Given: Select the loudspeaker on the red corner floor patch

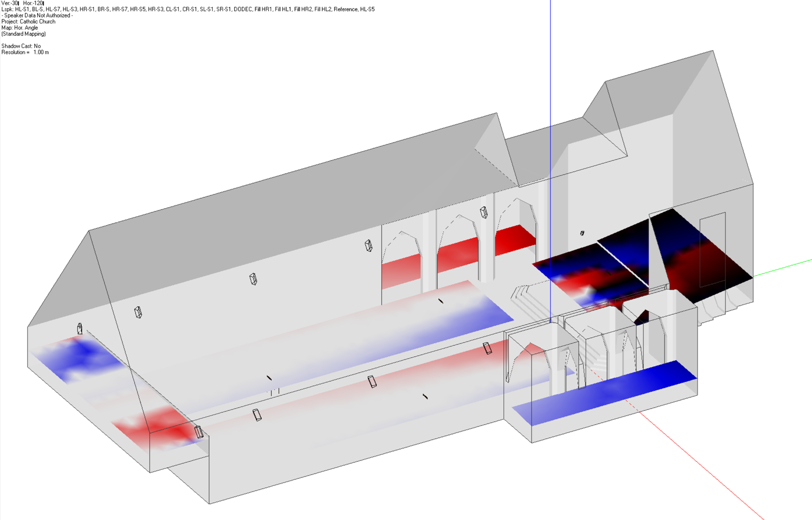Looking at the screenshot, I should pyautogui.click(x=199, y=431).
